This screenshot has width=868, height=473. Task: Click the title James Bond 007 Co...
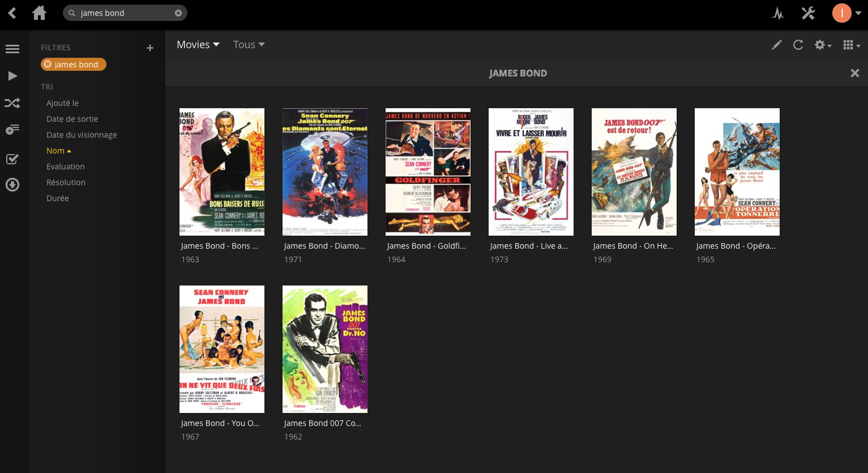point(322,423)
